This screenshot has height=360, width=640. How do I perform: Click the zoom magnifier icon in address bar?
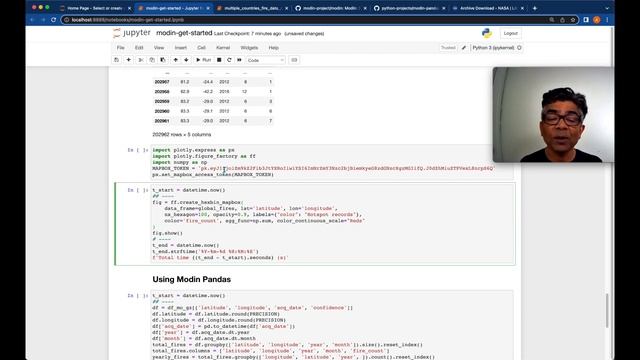pyautogui.click(x=551, y=20)
